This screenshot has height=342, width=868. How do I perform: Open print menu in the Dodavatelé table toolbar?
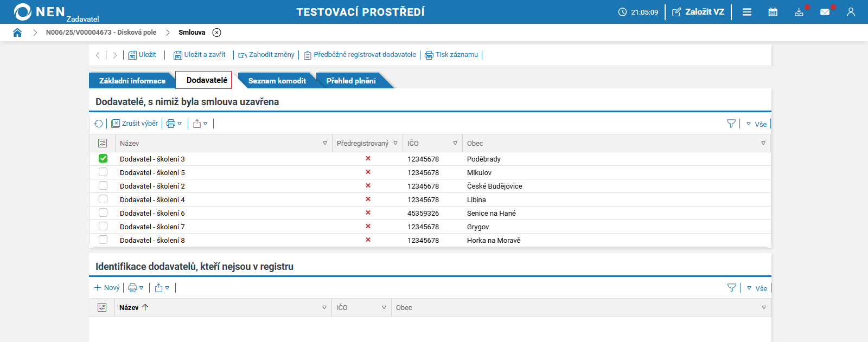pyautogui.click(x=174, y=124)
